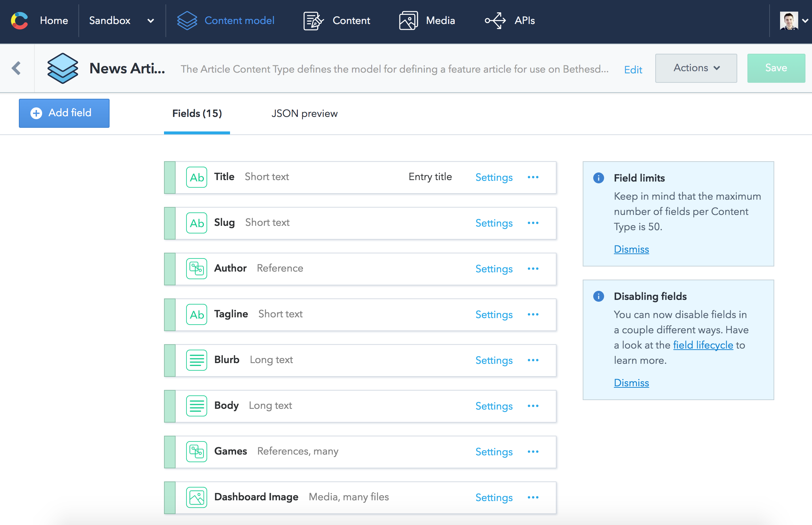The image size is (812, 525).
Task: Click the Field limits info icon
Action: click(598, 178)
